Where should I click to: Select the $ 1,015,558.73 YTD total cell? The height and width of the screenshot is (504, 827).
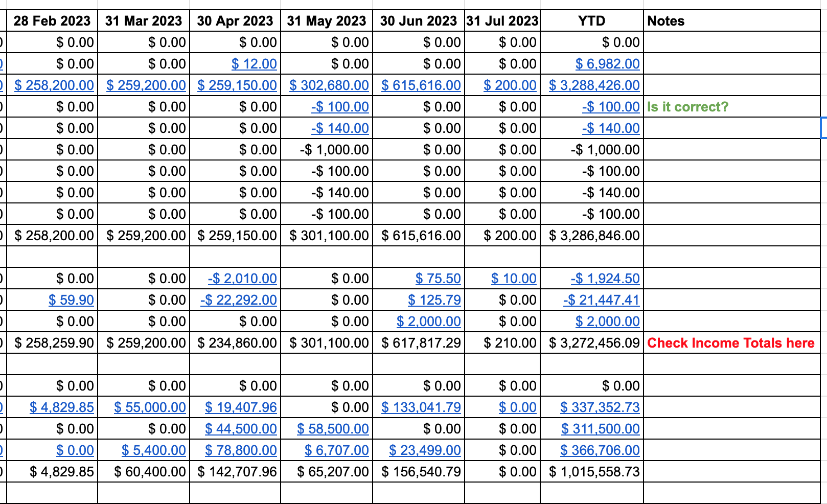[x=592, y=472]
